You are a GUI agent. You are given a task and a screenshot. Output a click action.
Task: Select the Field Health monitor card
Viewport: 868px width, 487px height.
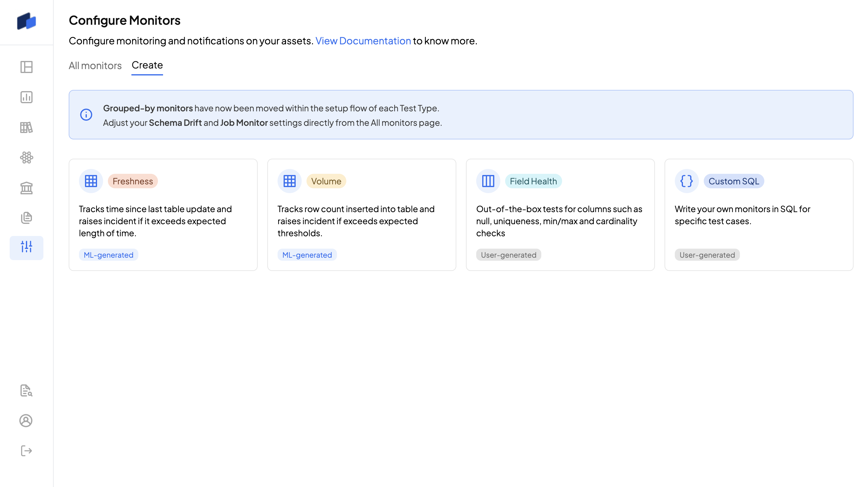coord(560,215)
